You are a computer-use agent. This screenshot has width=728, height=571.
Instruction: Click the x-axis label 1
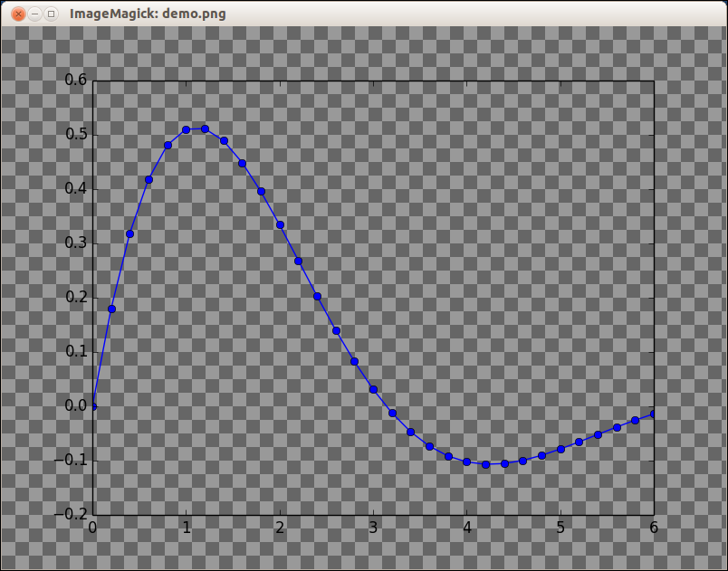pyautogui.click(x=187, y=528)
